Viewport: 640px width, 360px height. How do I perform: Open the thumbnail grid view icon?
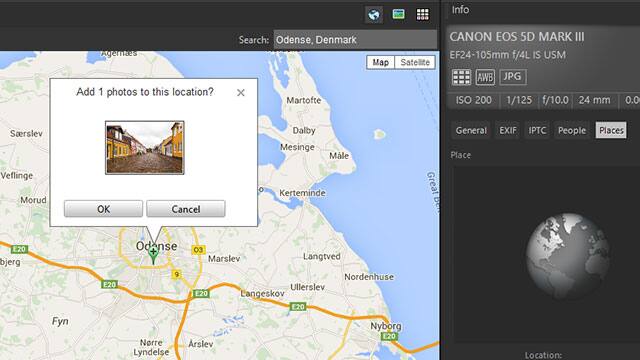422,14
